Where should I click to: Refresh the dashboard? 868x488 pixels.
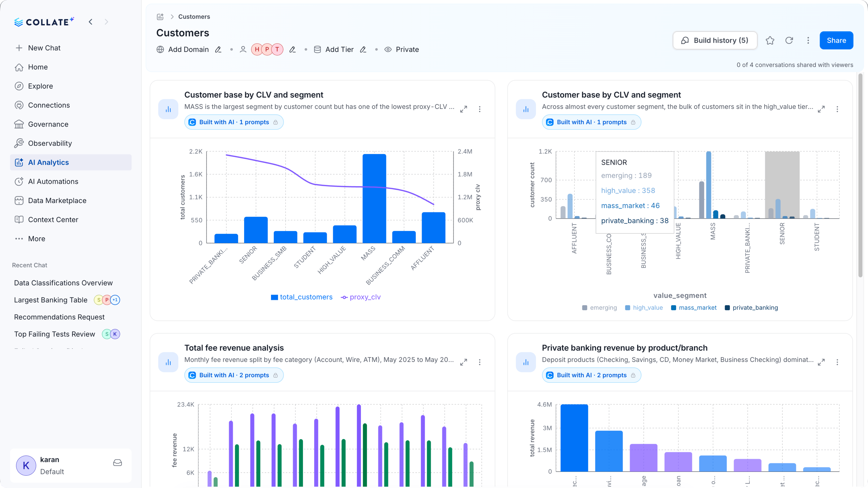point(789,40)
